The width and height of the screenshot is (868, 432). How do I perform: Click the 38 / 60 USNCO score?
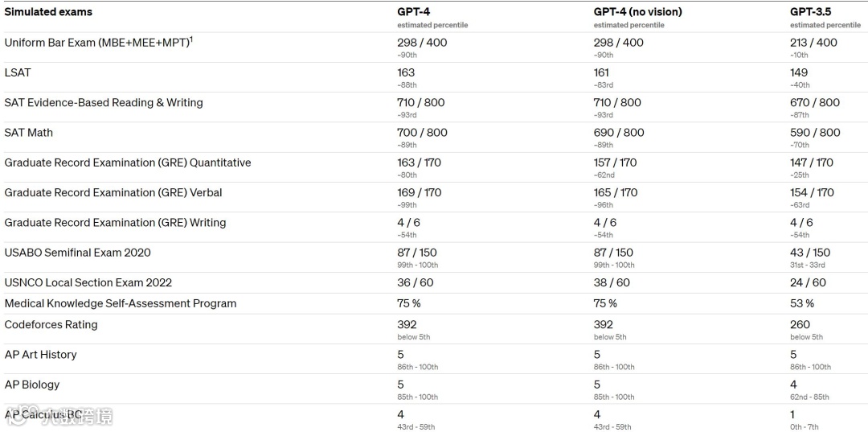tap(612, 283)
